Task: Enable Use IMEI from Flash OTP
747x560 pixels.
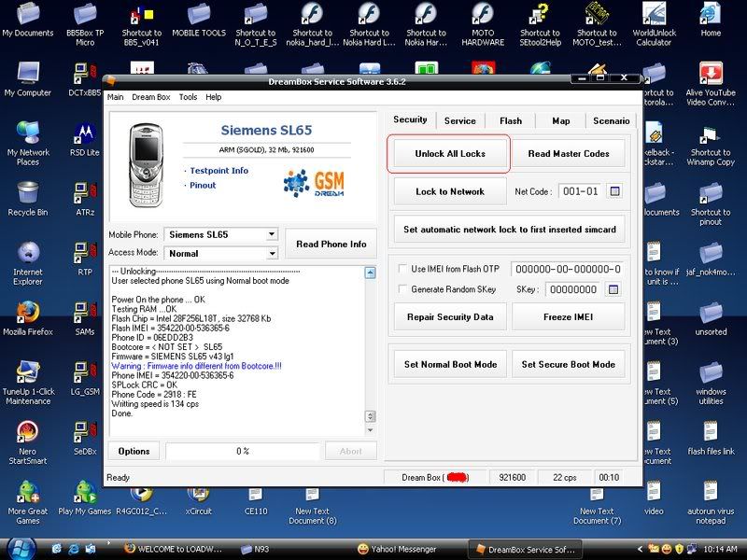Action: pyautogui.click(x=402, y=269)
